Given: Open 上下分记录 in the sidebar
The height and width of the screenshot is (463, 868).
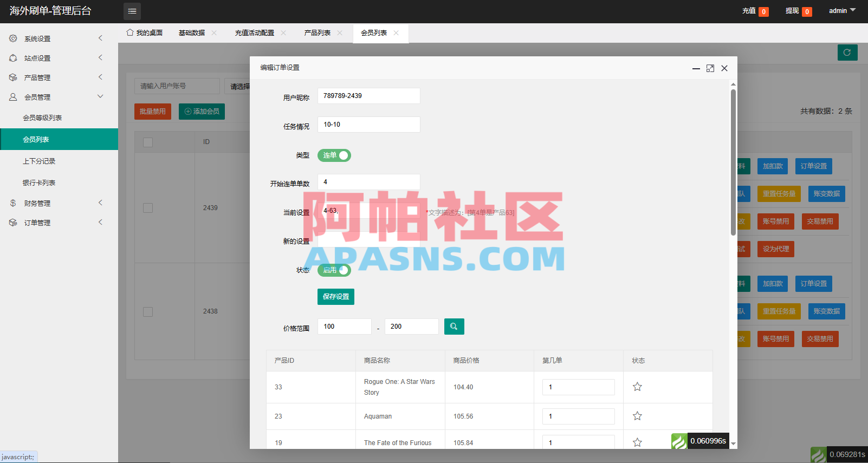Looking at the screenshot, I should click(x=59, y=161).
